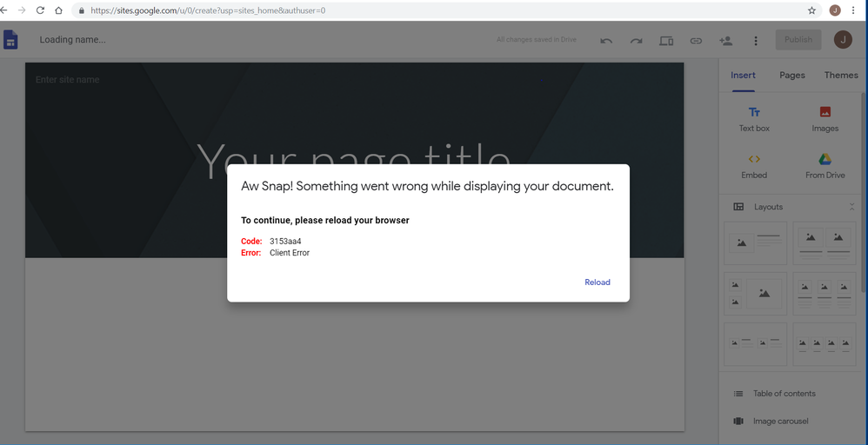Image resolution: width=868 pixels, height=445 pixels.
Task: Click the redo arrow icon
Action: (x=636, y=41)
